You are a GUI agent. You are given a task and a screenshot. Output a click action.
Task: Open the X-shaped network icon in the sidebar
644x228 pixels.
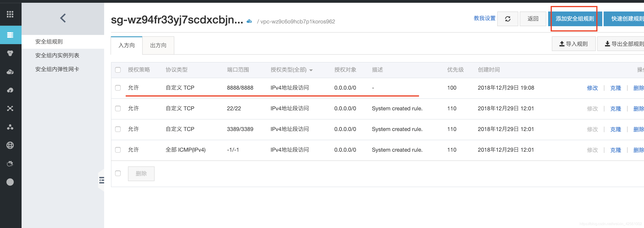[10, 108]
